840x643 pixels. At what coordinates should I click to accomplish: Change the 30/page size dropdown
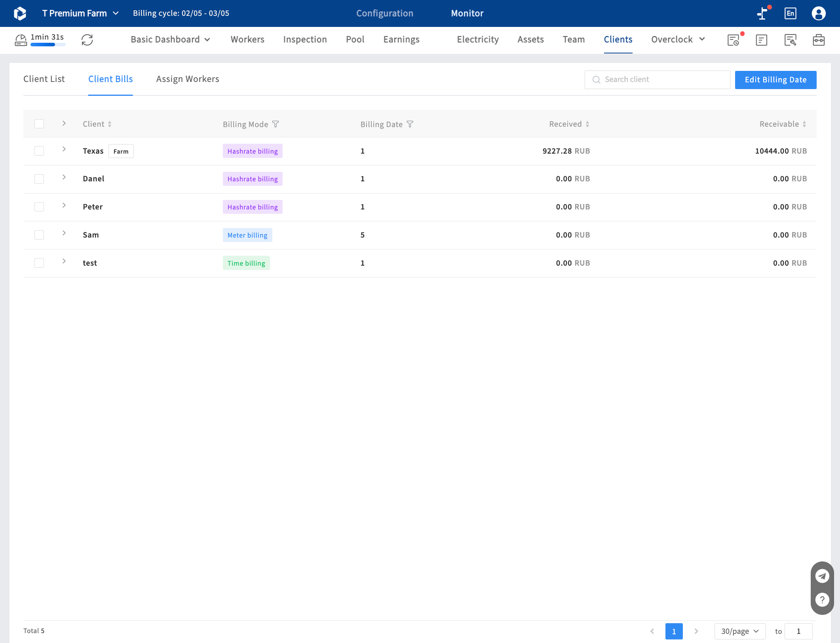tap(740, 631)
